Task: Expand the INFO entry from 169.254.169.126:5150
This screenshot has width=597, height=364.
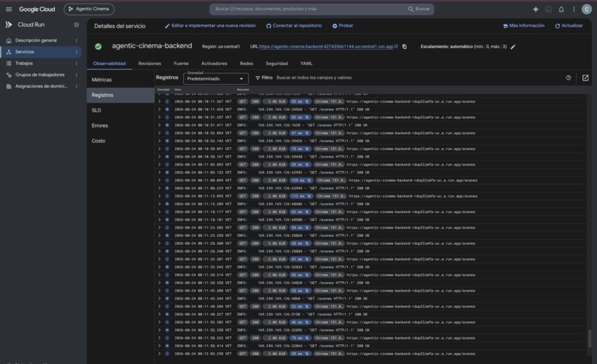Action: pos(159,314)
